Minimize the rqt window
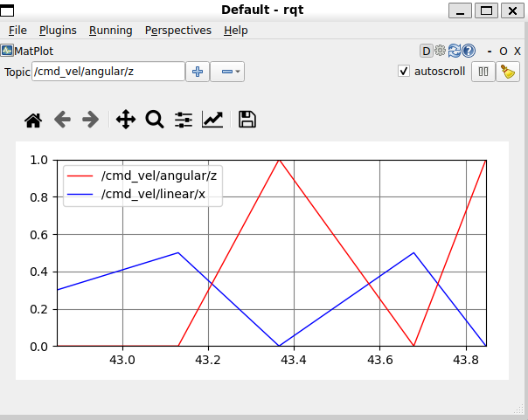The height and width of the screenshot is (420, 528). tap(460, 10)
